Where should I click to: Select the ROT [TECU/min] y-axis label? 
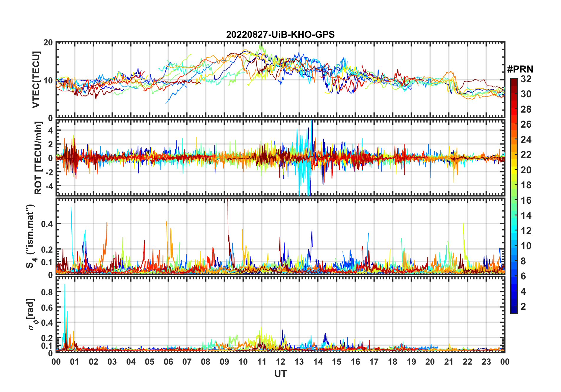[x=38, y=158]
